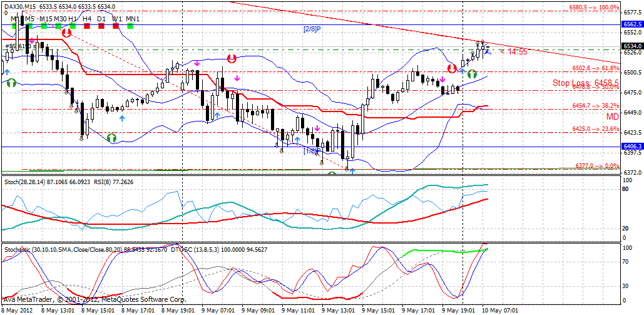The image size is (644, 315).
Task: Click the Stop Loss: 6458.5 label
Action: point(586,83)
